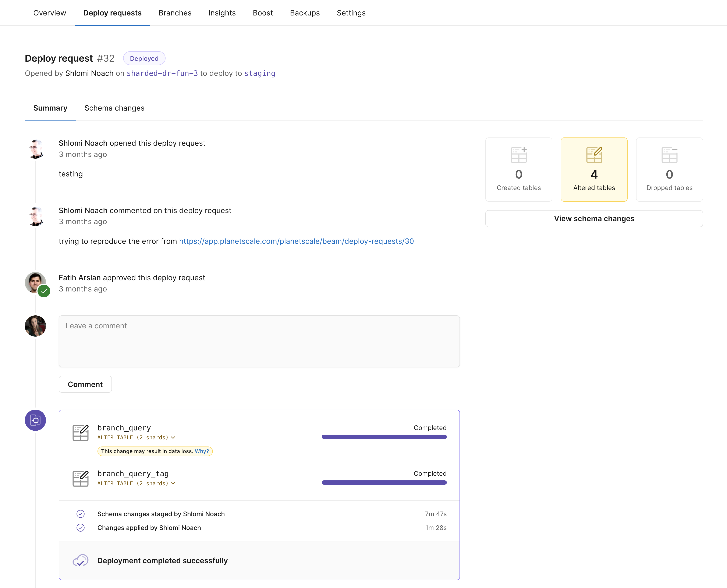
Task: Click the deployment completed cloud icon
Action: point(81,560)
